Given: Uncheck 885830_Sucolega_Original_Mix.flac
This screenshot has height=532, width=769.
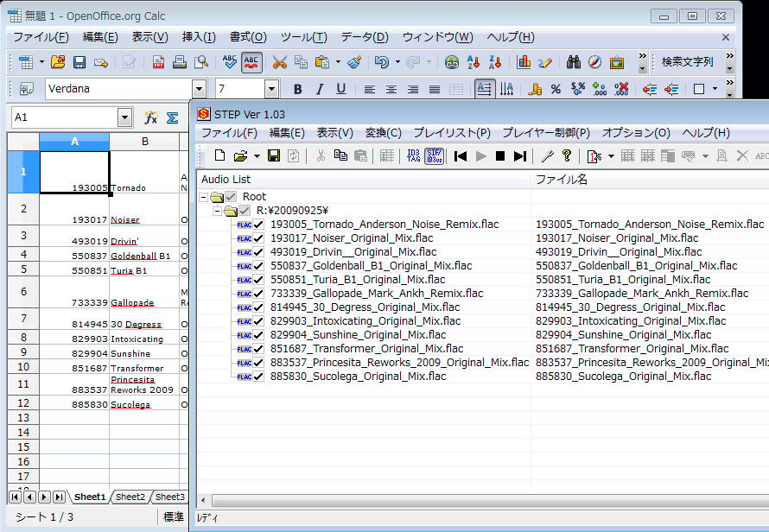Looking at the screenshot, I should (258, 377).
